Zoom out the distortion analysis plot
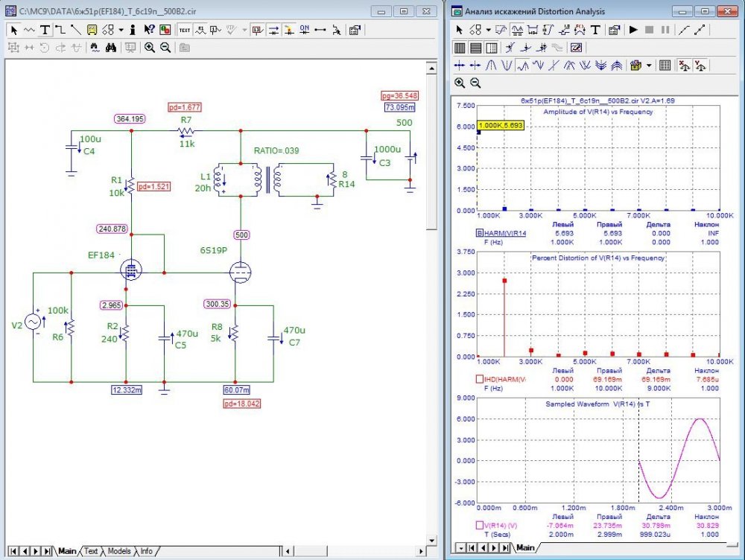745x560 pixels. pos(475,83)
